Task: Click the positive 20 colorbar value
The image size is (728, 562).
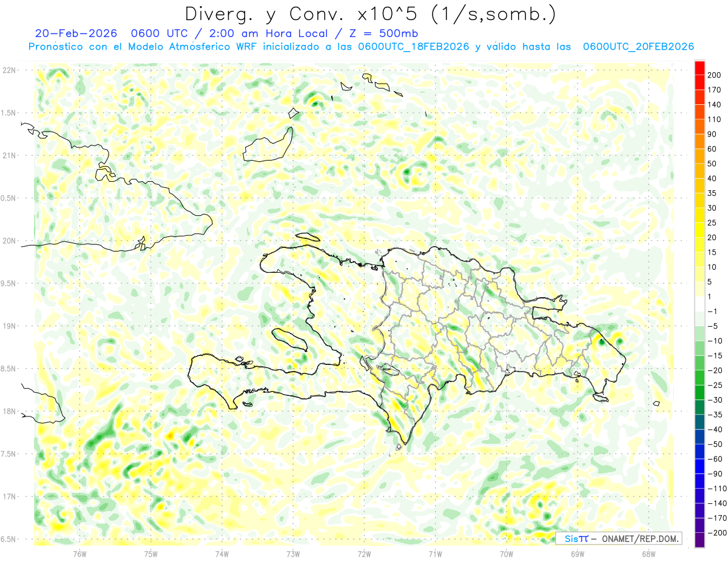Action: [x=713, y=238]
